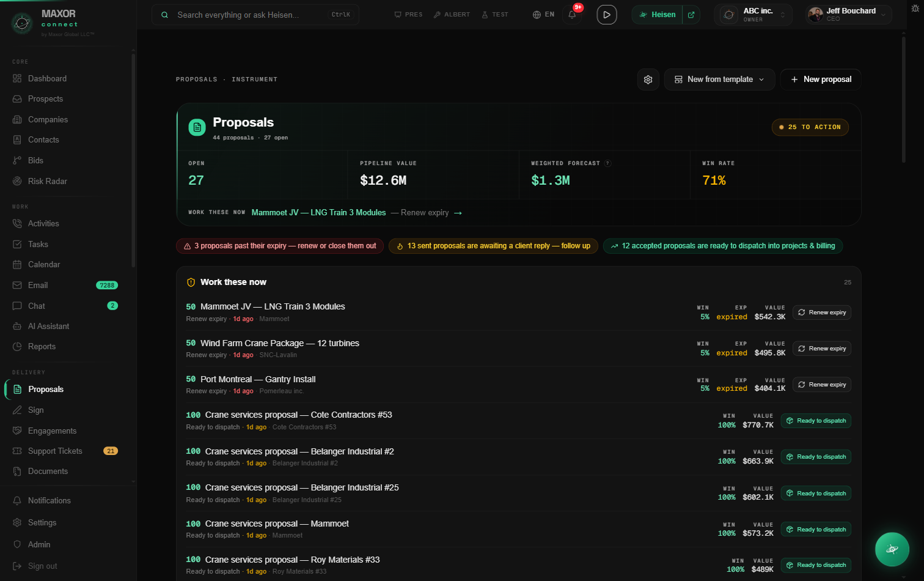
Task: Click the Settings gear in sidebar
Action: pos(17,522)
